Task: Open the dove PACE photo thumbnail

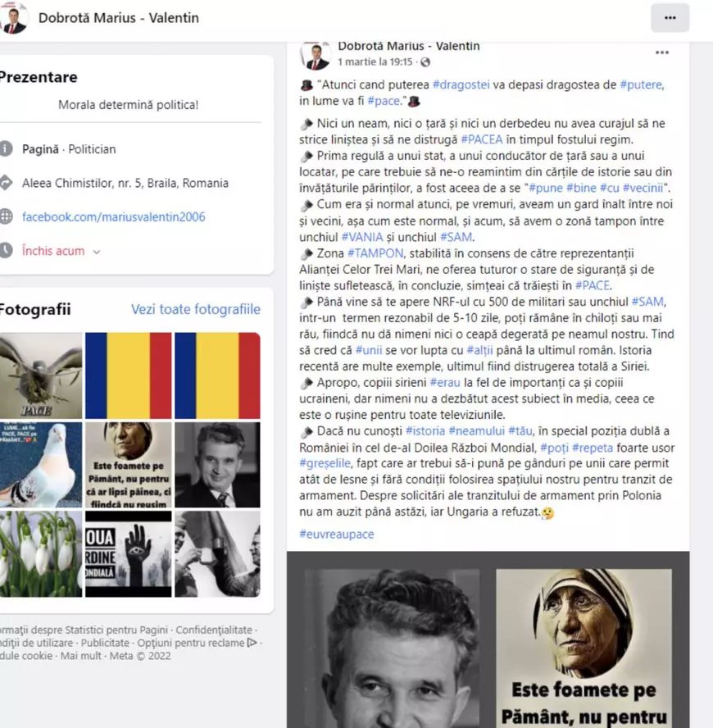Action: (x=39, y=375)
